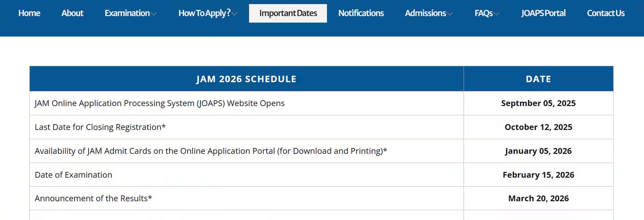Click the JAM 2026 Schedule header
Image resolution: width=644 pixels, height=220 pixels.
tap(246, 79)
